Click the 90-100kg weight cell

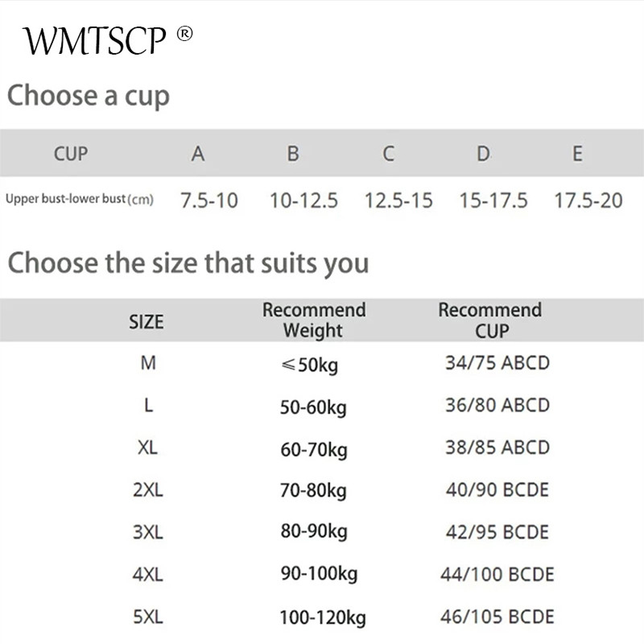point(319,574)
